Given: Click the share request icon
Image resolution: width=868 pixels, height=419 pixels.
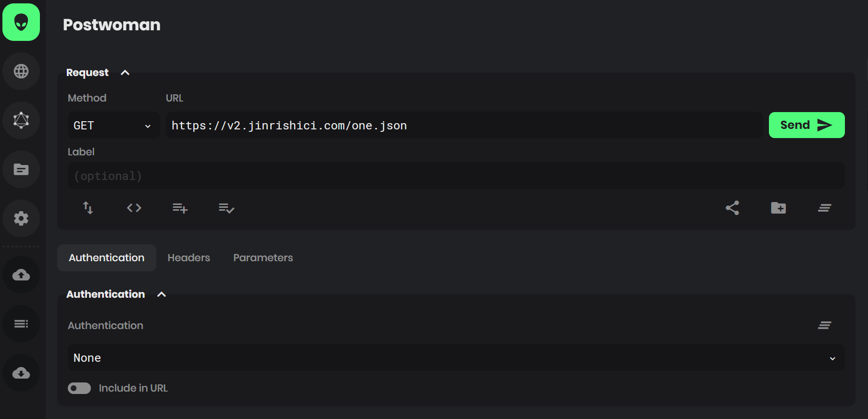Looking at the screenshot, I should click(732, 208).
